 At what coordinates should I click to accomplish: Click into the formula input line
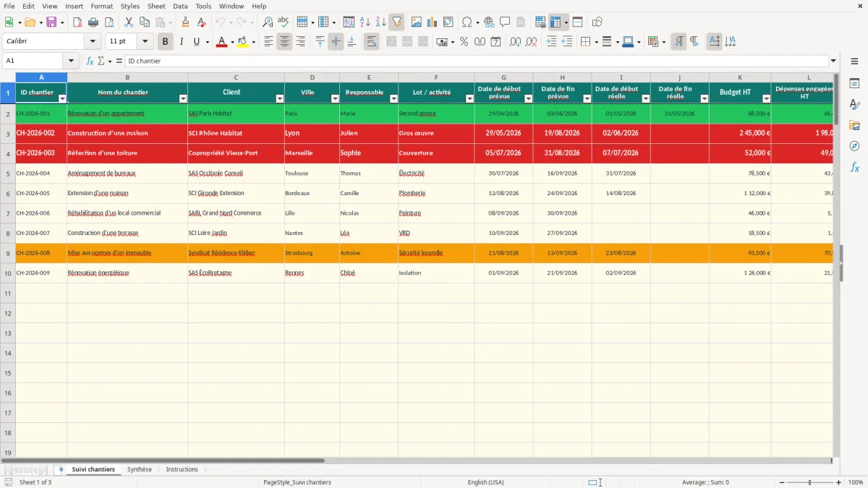476,61
